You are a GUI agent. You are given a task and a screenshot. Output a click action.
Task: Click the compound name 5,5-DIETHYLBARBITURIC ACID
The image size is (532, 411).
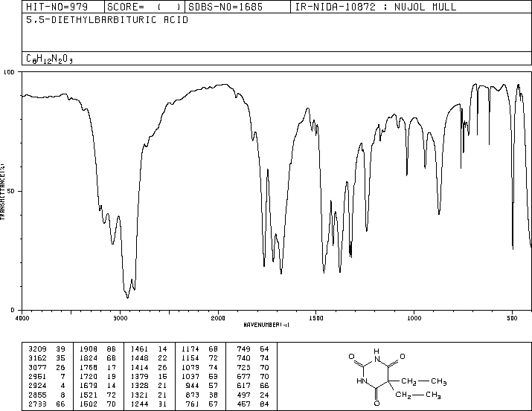pyautogui.click(x=107, y=20)
